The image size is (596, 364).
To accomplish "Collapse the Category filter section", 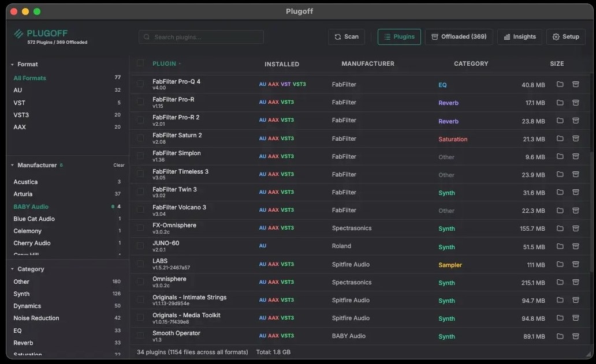I will pos(13,269).
